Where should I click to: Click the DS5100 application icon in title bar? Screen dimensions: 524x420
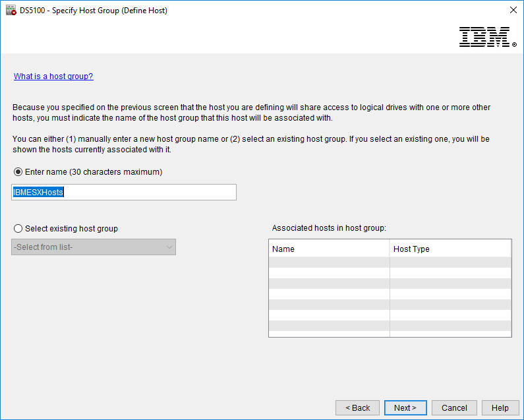tap(11, 11)
